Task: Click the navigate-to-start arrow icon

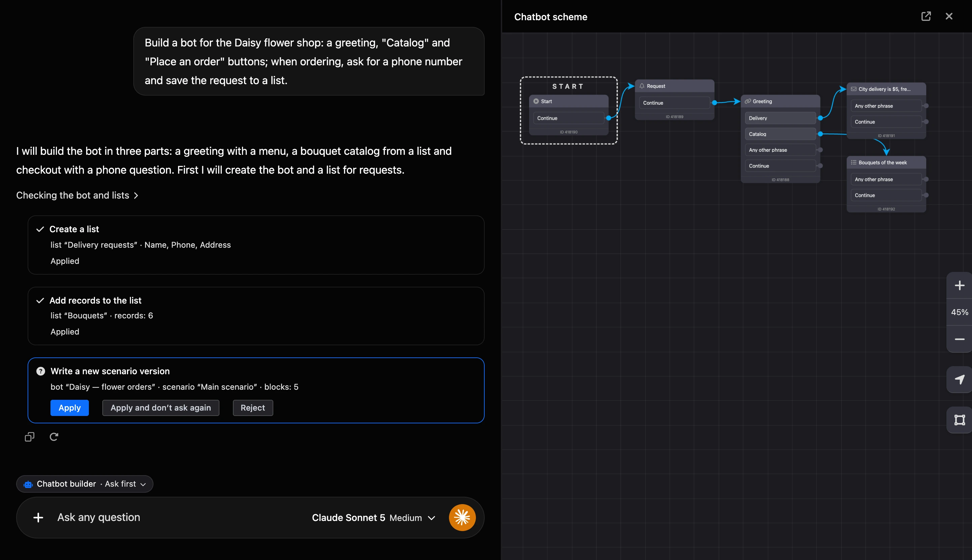Action: pos(959,380)
